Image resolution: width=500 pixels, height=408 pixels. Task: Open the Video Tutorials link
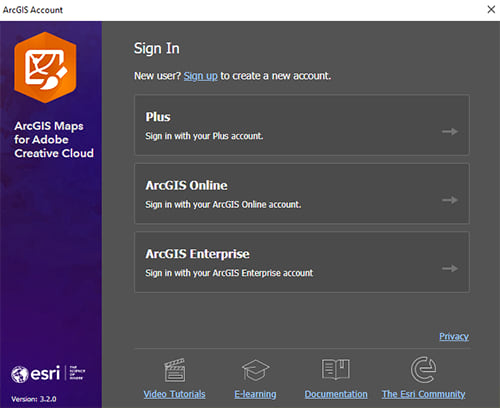(x=174, y=394)
